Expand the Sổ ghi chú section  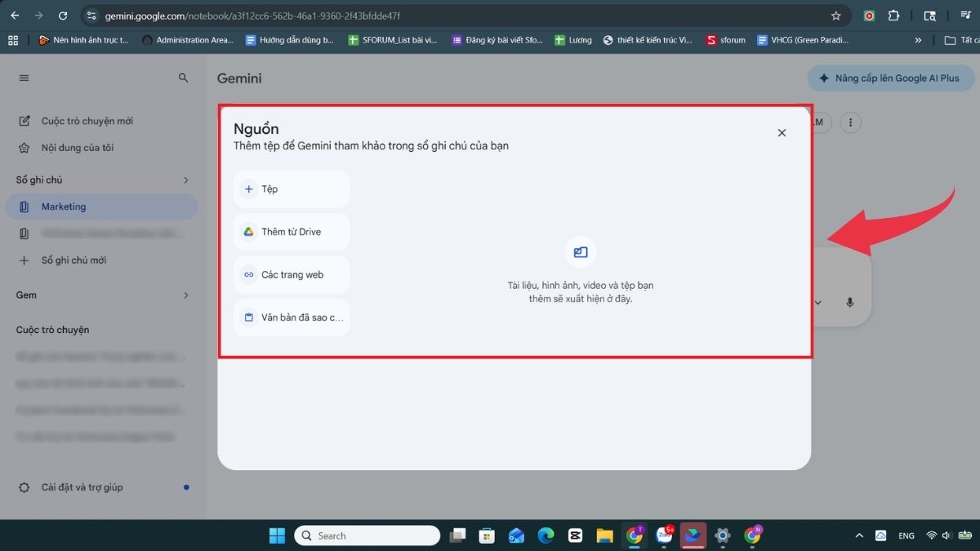(x=185, y=180)
